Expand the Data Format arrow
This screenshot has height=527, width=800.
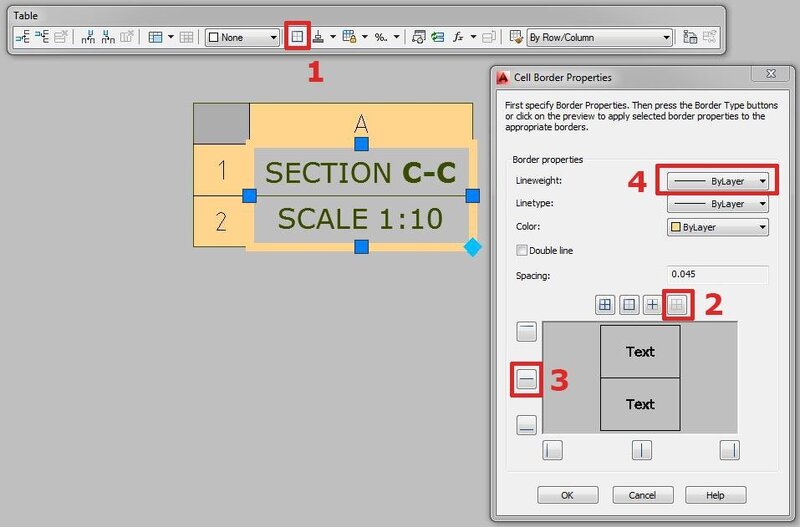point(396,37)
